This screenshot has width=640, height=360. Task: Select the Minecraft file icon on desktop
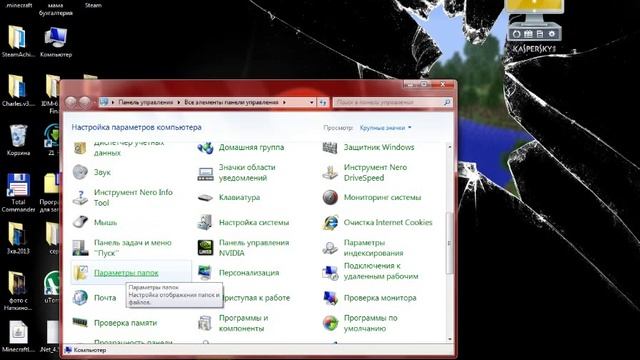(x=18, y=337)
